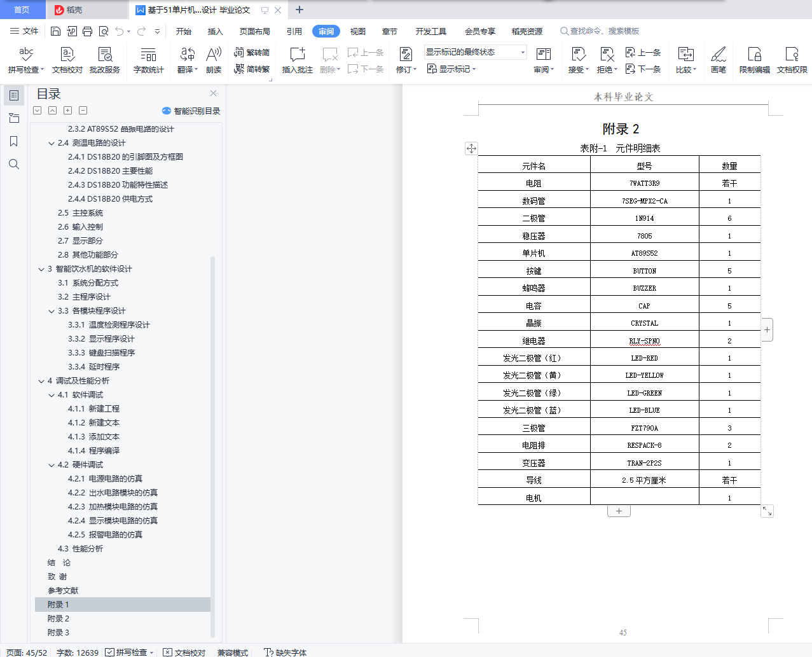Click the outline panel vertical scrollbar
This screenshot has height=657, width=812.
(213, 446)
